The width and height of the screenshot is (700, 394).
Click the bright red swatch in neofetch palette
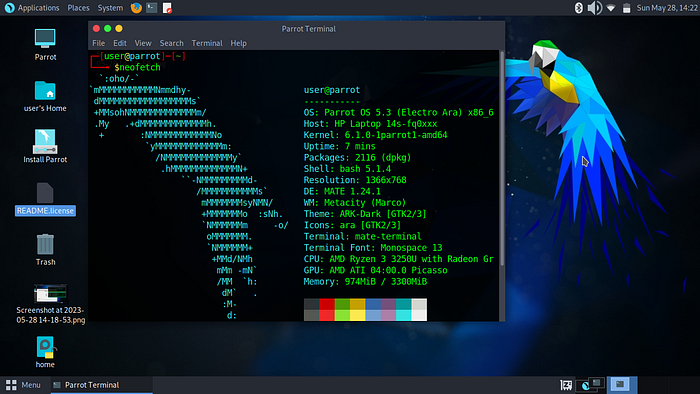point(327,315)
